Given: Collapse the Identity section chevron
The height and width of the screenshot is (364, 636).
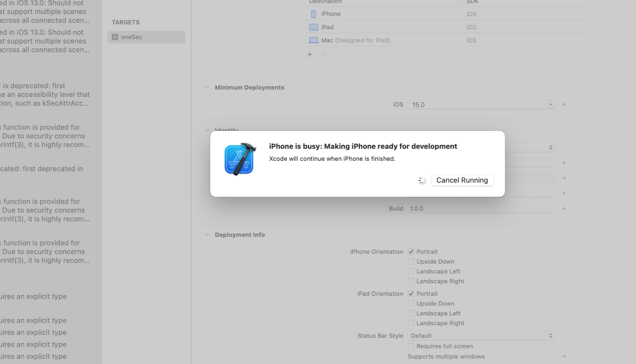Looking at the screenshot, I should click(x=207, y=130).
